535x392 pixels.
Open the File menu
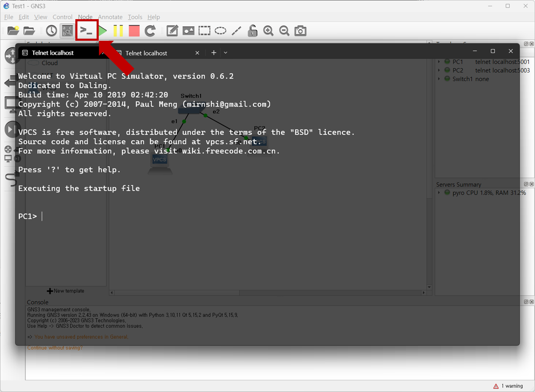point(9,17)
